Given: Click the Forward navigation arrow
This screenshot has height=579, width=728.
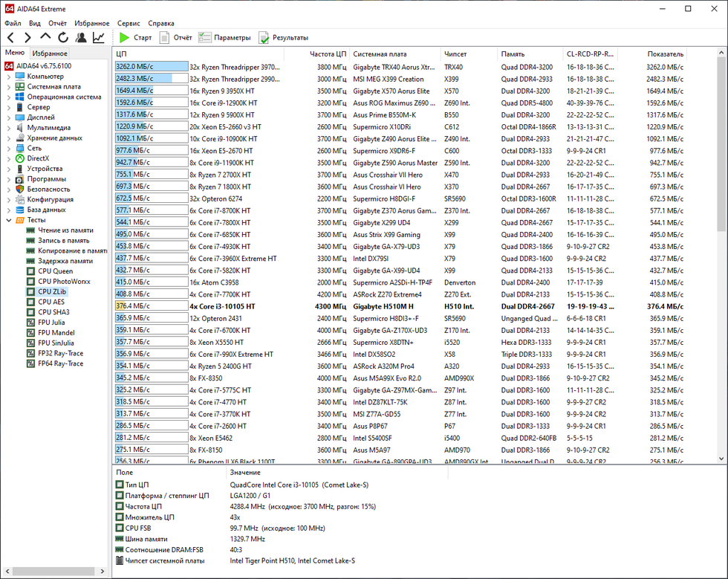Looking at the screenshot, I should [x=27, y=37].
